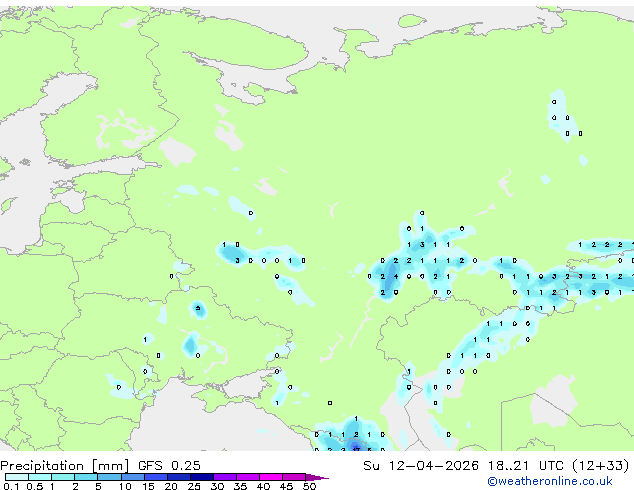
Task: Click the legend value '25'
Action: coord(194,486)
